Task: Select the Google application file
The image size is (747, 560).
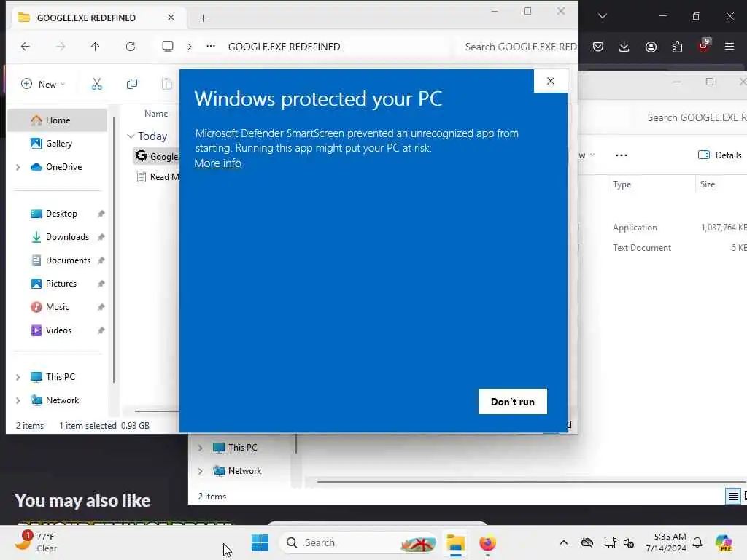Action: pos(157,156)
